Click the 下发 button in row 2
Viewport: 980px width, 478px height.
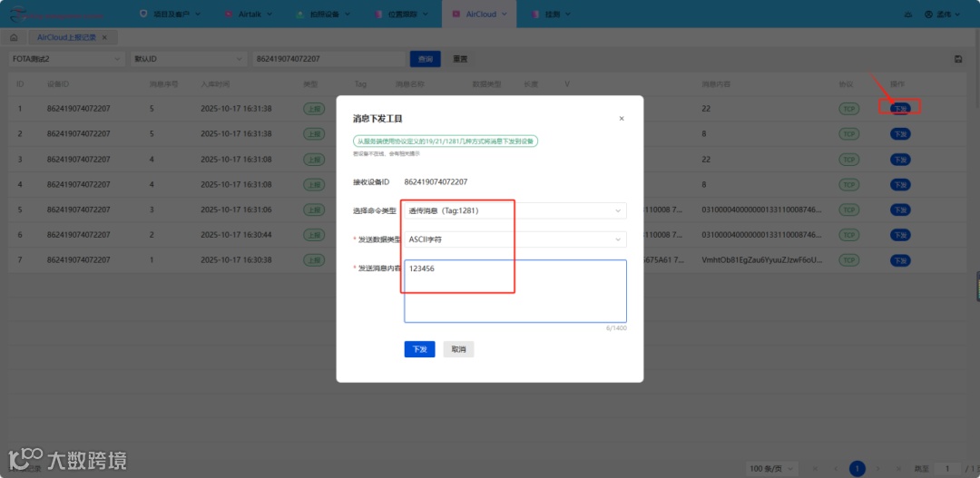click(x=900, y=133)
